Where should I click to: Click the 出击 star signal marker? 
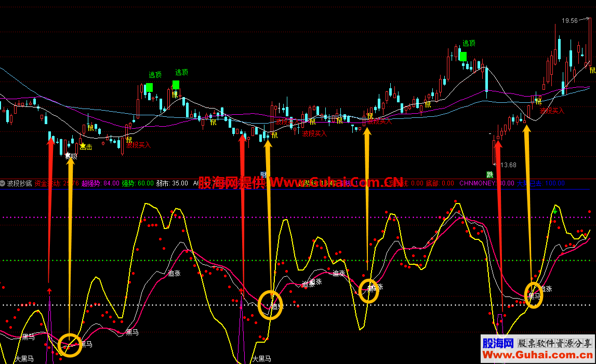[x=86, y=146]
